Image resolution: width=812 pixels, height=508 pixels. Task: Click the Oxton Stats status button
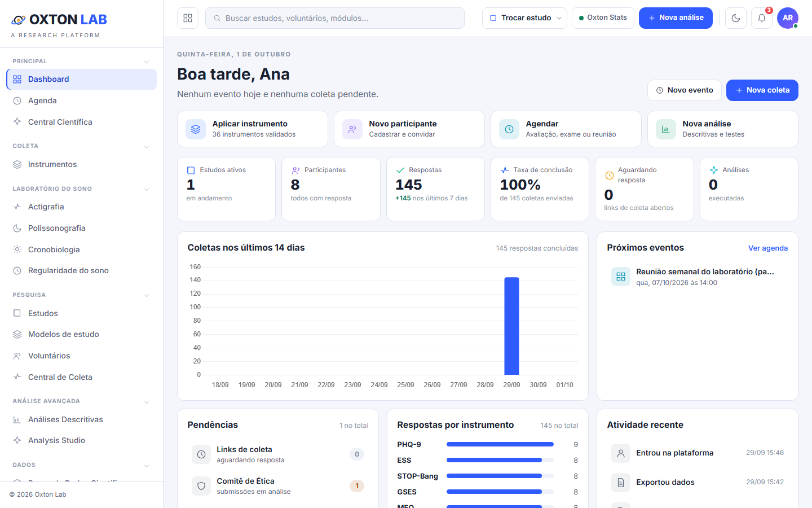tap(603, 18)
